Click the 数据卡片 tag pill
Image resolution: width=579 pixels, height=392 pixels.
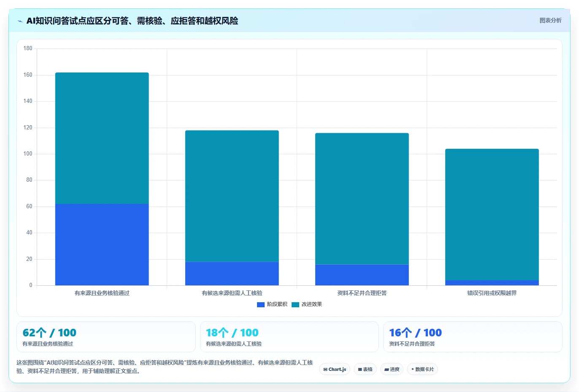(422, 369)
